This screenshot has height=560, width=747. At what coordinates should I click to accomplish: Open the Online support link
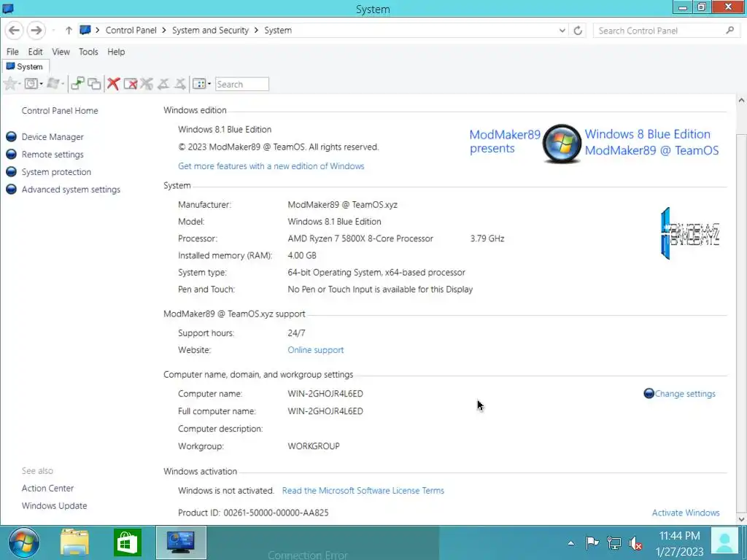pyautogui.click(x=315, y=350)
